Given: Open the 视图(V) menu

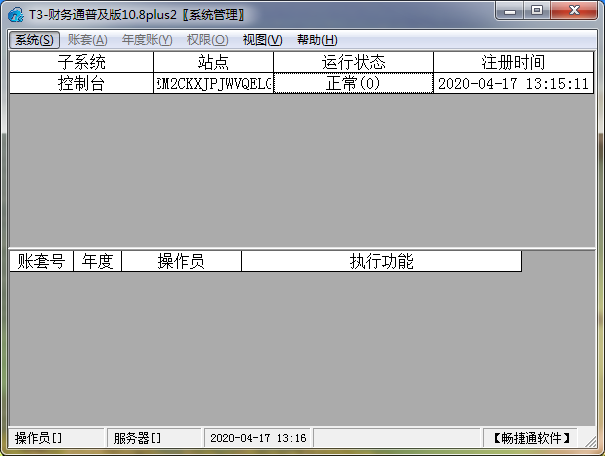Looking at the screenshot, I should tap(262, 40).
